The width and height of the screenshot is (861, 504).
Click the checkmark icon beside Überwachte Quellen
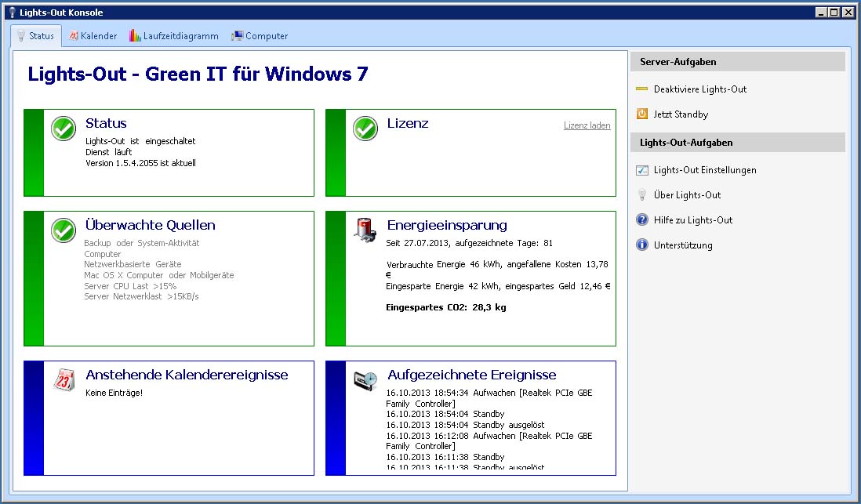point(64,230)
